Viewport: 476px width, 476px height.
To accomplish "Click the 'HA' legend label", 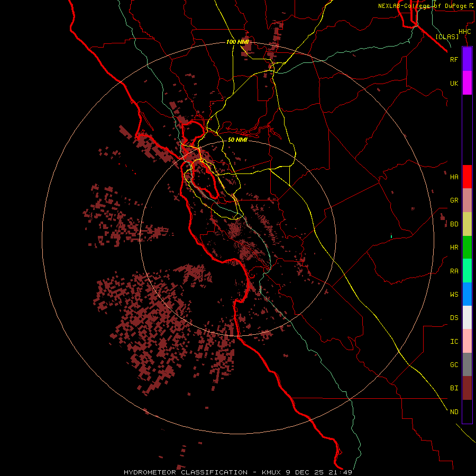I will tap(454, 177).
